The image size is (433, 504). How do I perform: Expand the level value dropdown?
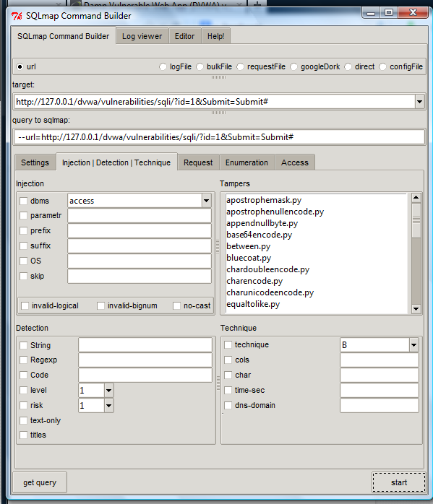point(108,390)
